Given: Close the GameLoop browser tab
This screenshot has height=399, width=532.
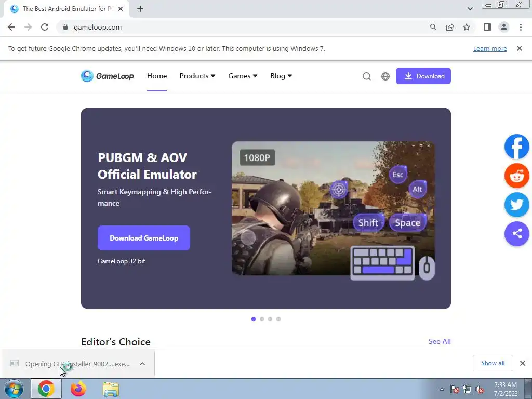Looking at the screenshot, I should [121, 9].
